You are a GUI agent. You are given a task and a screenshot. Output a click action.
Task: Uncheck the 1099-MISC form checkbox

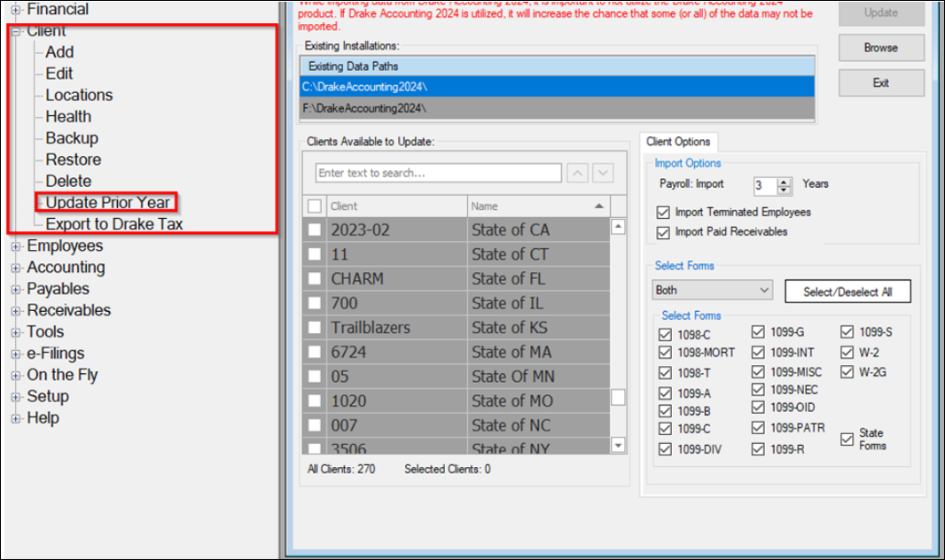tap(758, 372)
